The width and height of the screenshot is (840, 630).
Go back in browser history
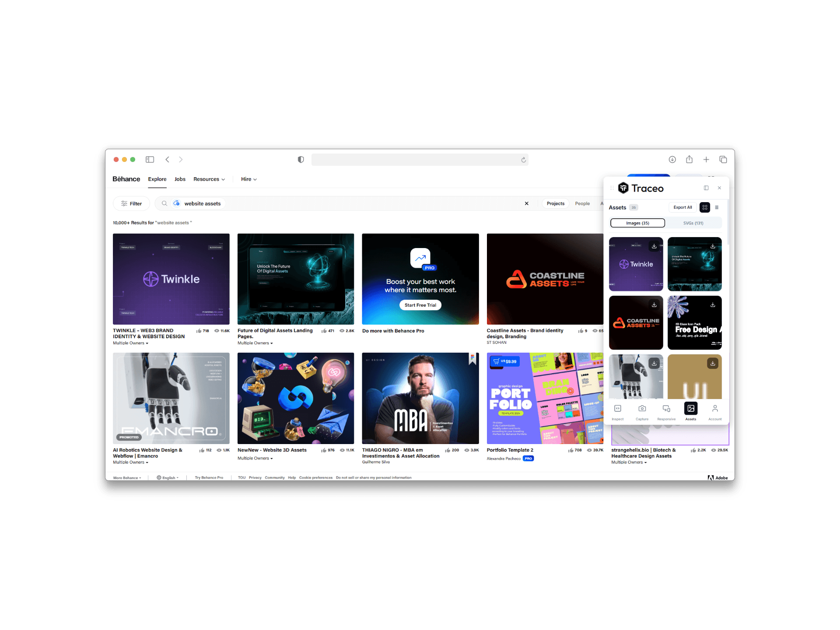167,160
